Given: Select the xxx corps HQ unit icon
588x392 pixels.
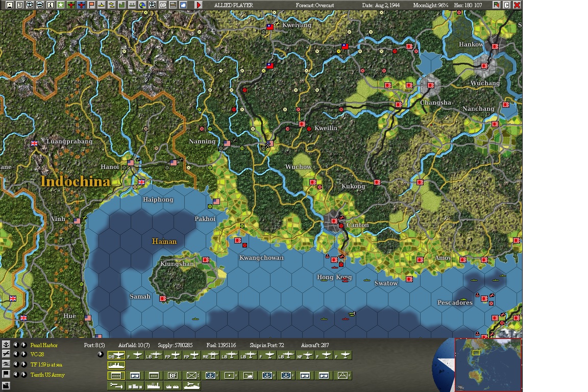Looking at the screenshot, I should pyautogui.click(x=154, y=376).
